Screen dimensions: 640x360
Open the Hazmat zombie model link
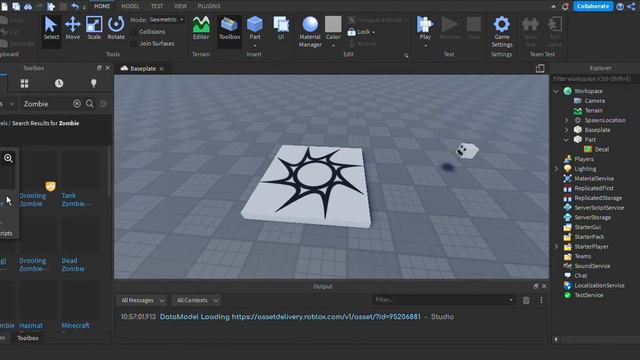click(31, 326)
